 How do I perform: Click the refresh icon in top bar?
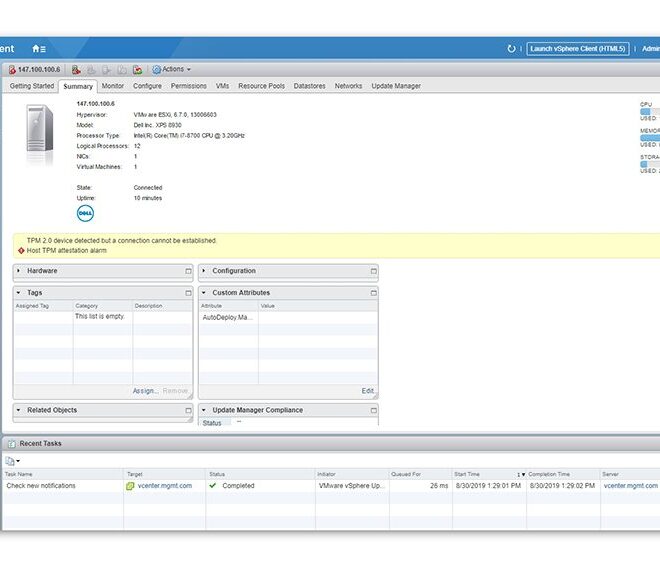pyautogui.click(x=512, y=48)
